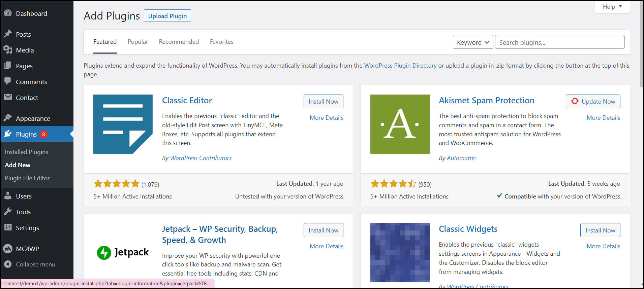644x289 pixels.
Task: Click the Akismet Spam Protection title link
Action: point(487,100)
